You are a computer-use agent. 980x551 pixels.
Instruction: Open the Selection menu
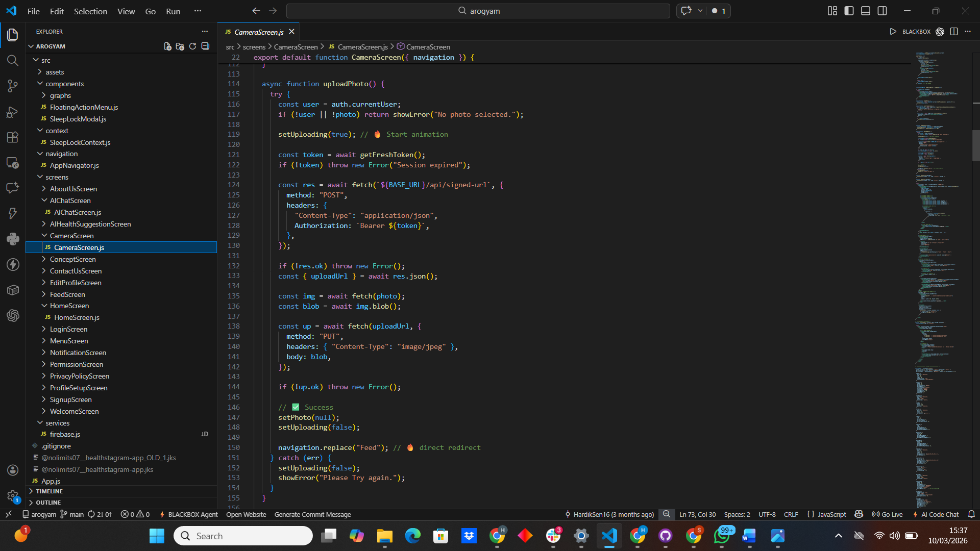pyautogui.click(x=90, y=11)
